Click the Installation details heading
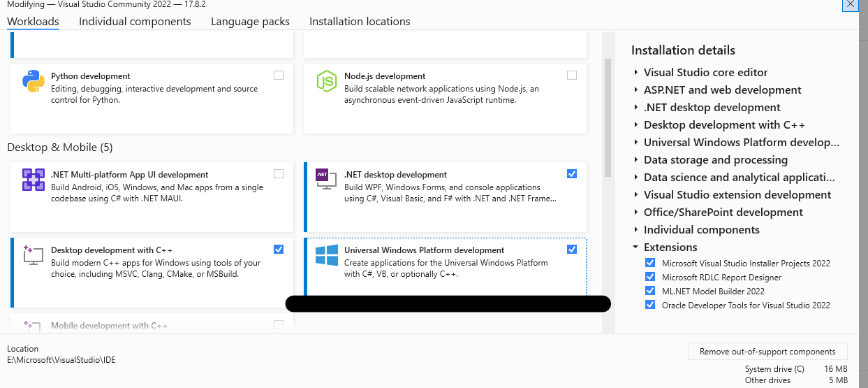 click(x=683, y=50)
